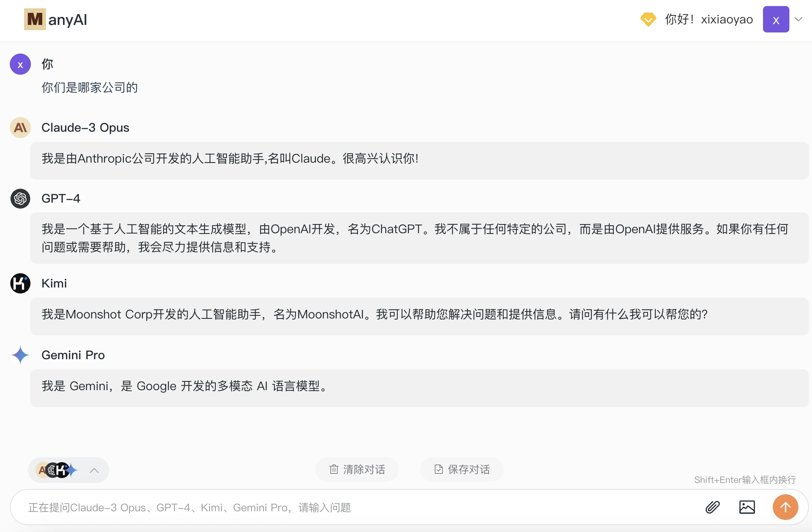This screenshot has height=532, width=812.
Task: Click the ManyAI logo
Action: (56, 19)
